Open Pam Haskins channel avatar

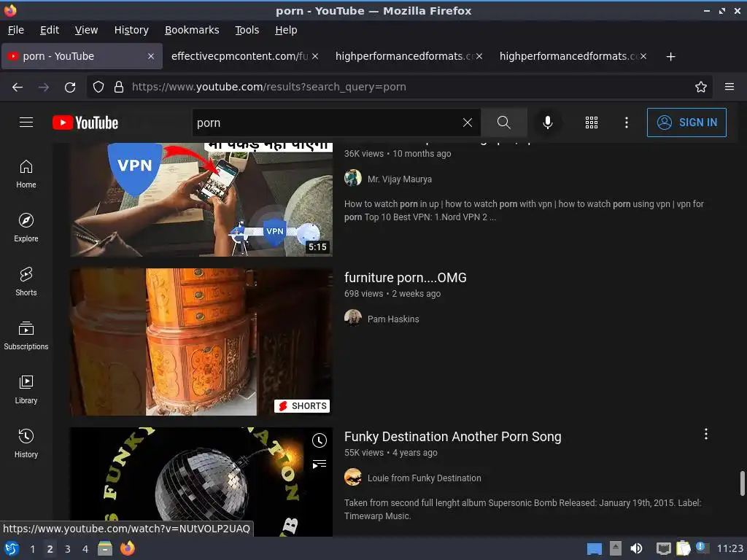(x=353, y=318)
